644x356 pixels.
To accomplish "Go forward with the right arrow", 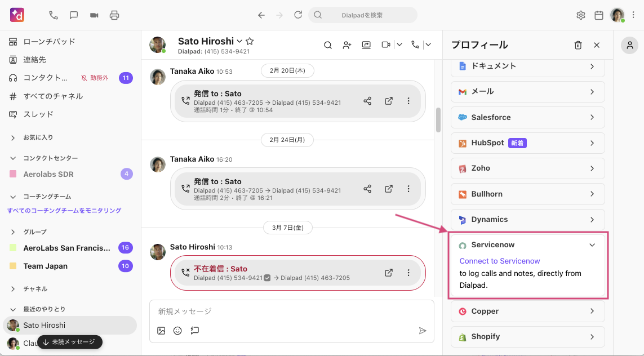I will click(x=279, y=15).
